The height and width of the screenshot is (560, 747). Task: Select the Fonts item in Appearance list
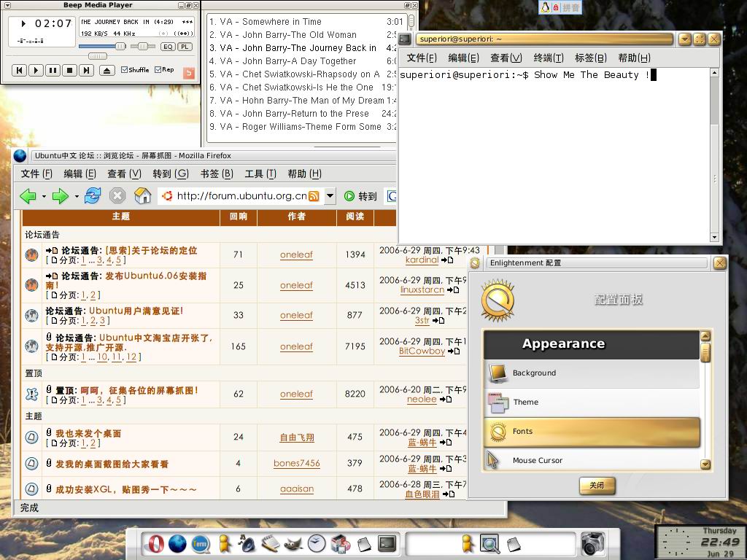click(x=592, y=432)
